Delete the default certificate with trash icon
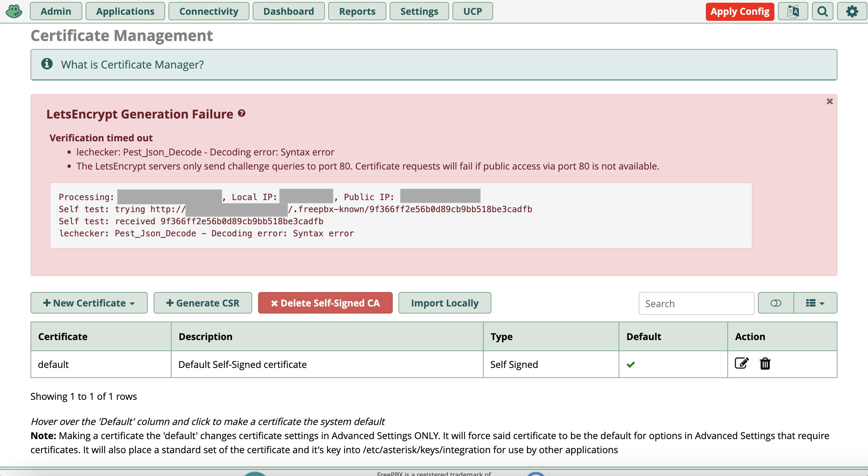This screenshot has height=476, width=868. 765,364
